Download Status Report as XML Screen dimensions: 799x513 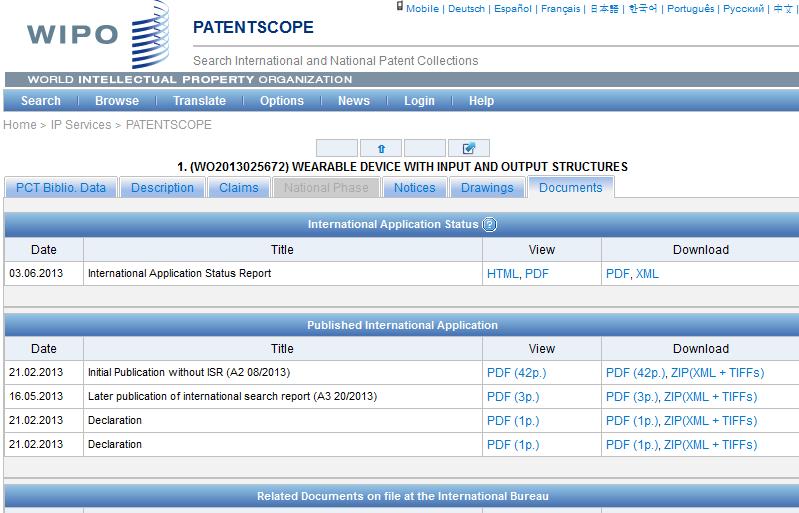[647, 274]
